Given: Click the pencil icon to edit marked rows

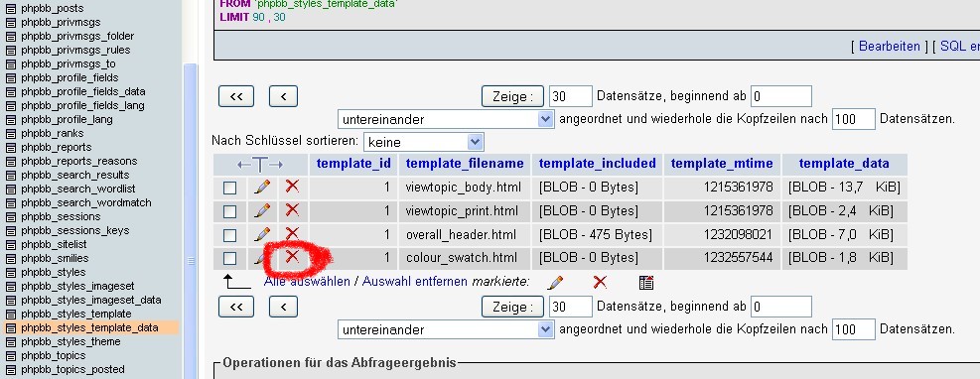Looking at the screenshot, I should [555, 283].
